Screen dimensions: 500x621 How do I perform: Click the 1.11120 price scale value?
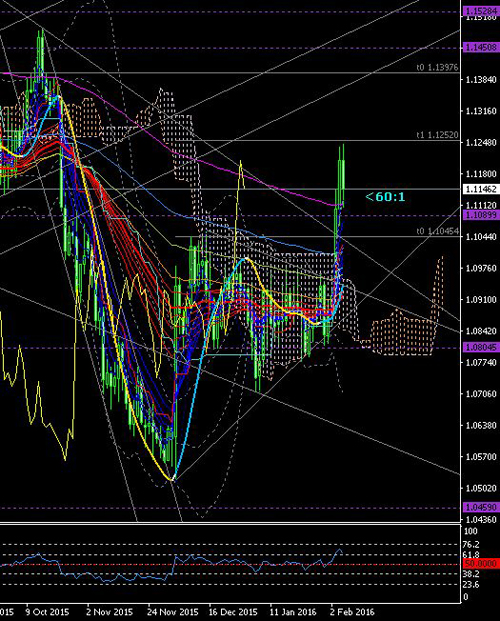coord(481,205)
